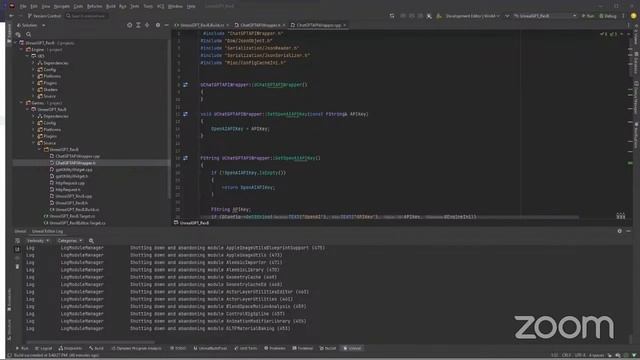Open the Run tool window button
The height and width of the screenshot is (360, 640).
(22, 349)
